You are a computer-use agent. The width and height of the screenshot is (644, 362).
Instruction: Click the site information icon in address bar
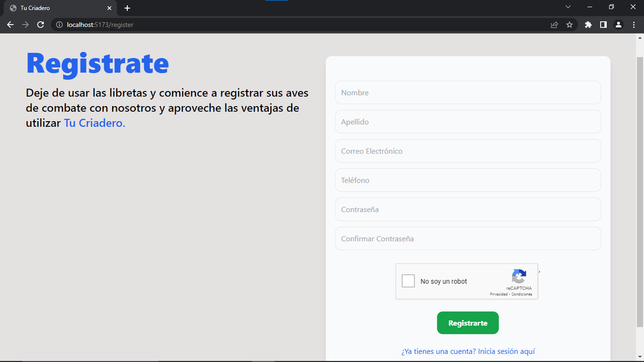(59, 24)
